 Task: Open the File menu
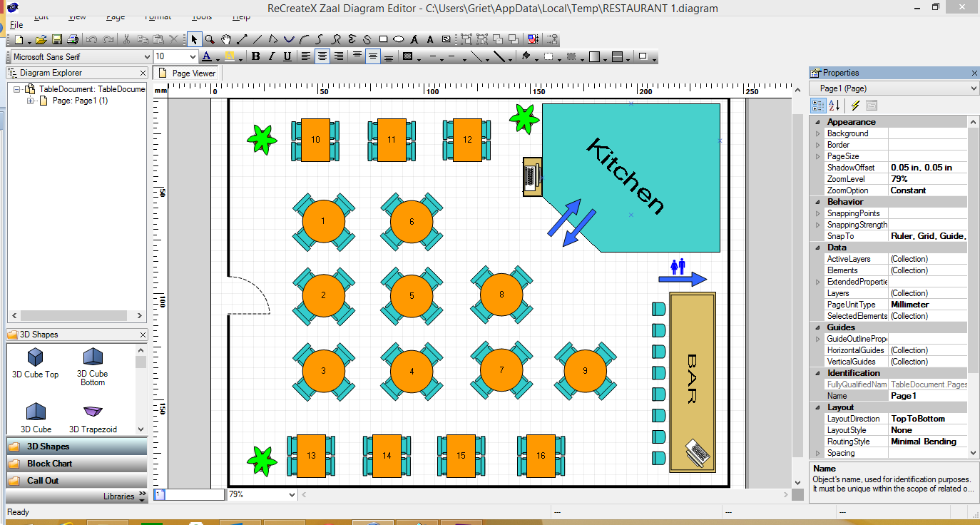click(x=16, y=25)
